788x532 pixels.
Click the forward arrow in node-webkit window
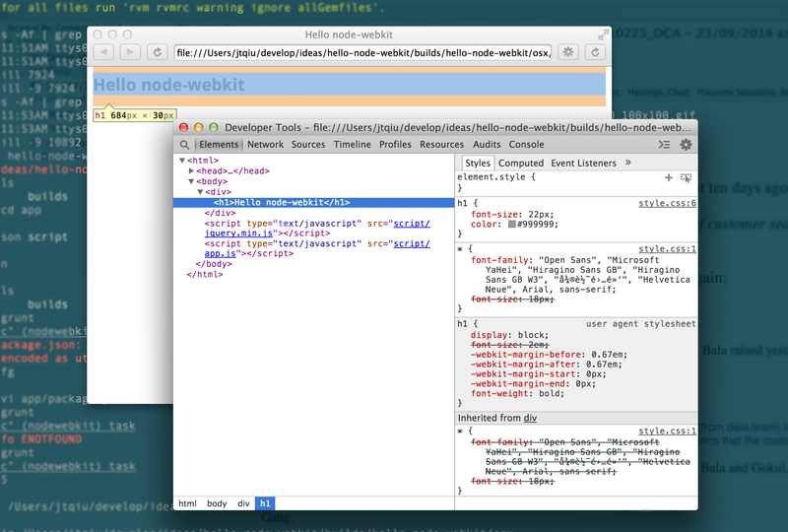[x=130, y=52]
